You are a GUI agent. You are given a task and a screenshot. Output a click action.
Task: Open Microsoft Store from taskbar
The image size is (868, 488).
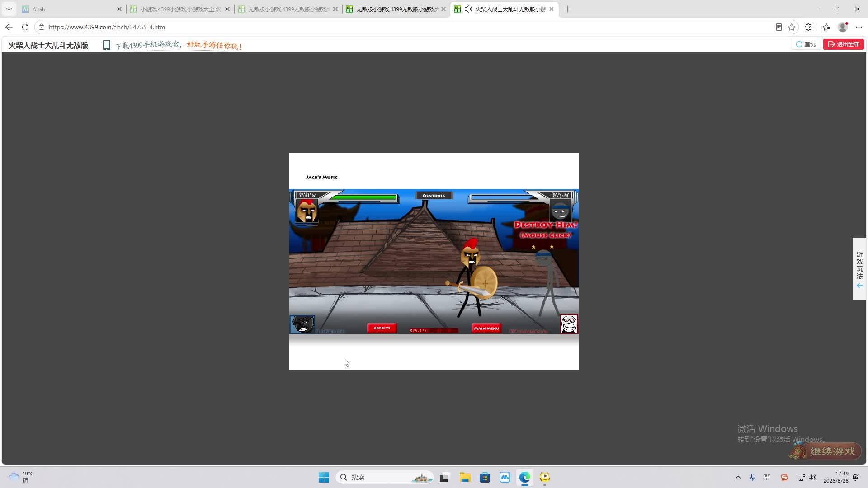pos(485,477)
